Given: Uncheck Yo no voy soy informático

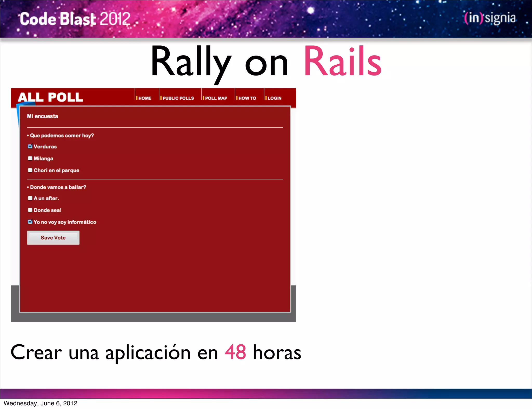Looking at the screenshot, I should (x=30, y=222).
